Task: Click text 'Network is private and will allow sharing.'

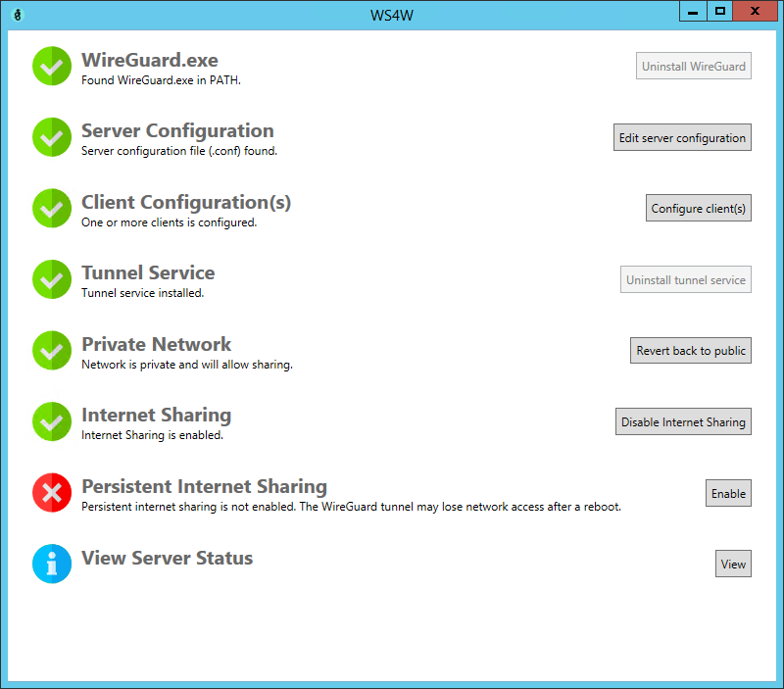Action: (x=187, y=365)
